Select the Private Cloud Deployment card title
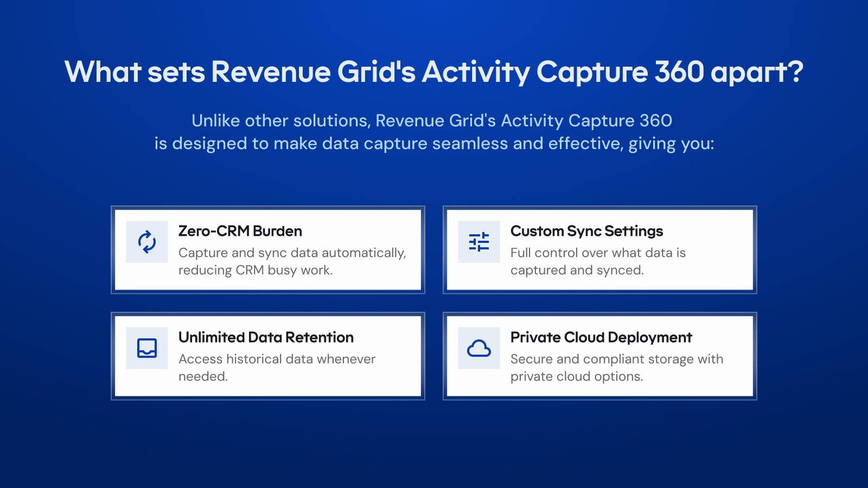 click(x=601, y=337)
